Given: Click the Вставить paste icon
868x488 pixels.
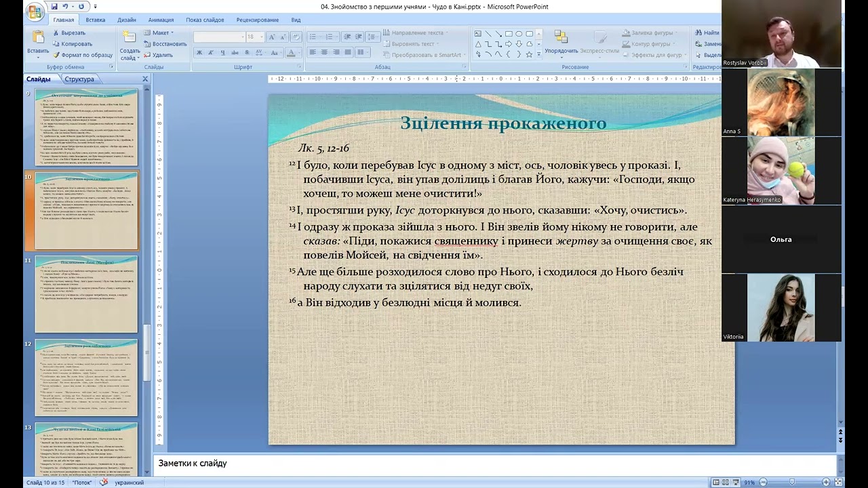Looking at the screenshot, I should [38, 38].
